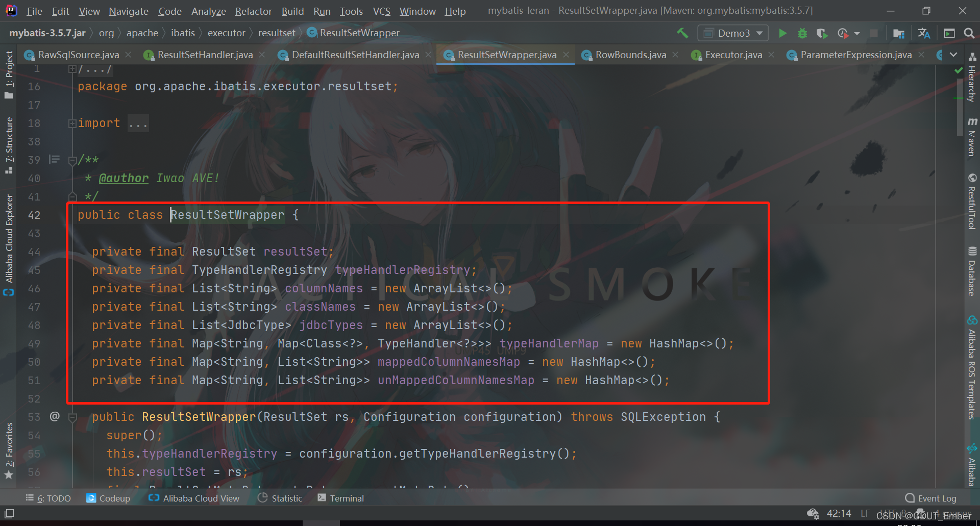This screenshot has height=526, width=980.
Task: Switch to DefaultResultSetHandler.java tab
Action: point(355,55)
